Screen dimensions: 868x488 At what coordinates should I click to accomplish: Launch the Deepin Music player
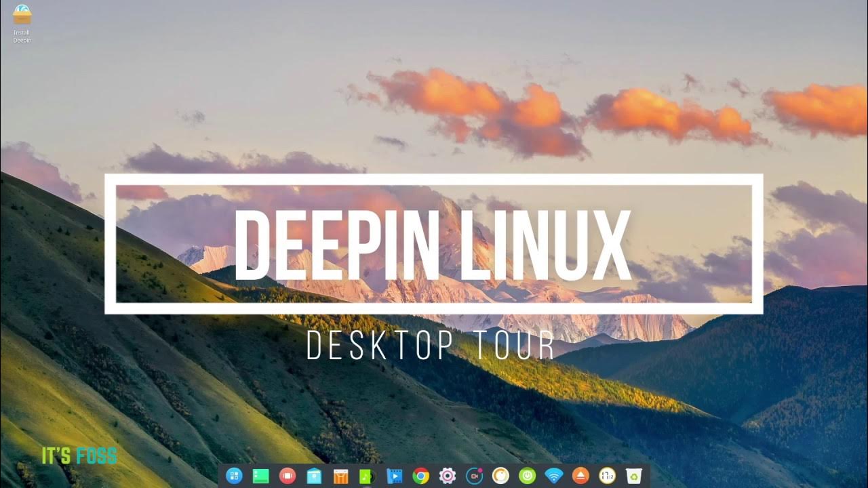[x=367, y=476]
